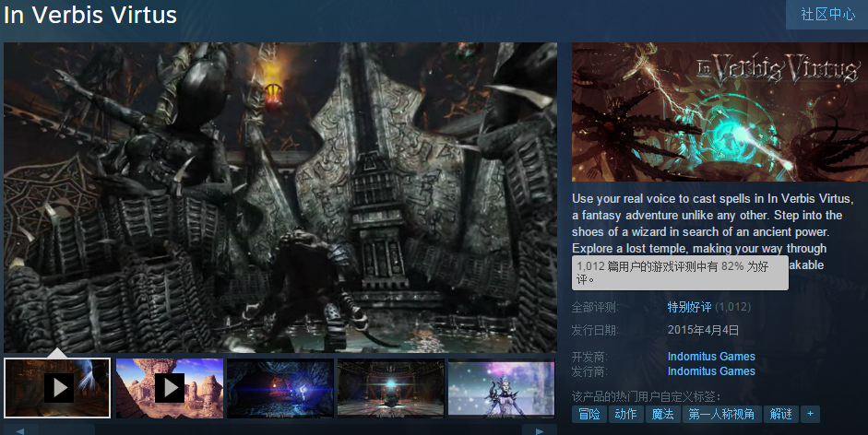
Task: Open the 社区中心 community hub button
Action: point(827,15)
